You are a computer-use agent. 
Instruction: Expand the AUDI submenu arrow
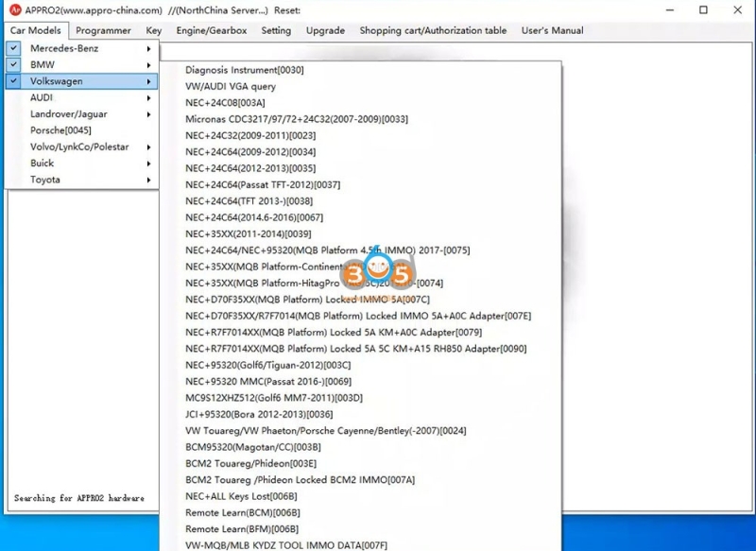[149, 98]
